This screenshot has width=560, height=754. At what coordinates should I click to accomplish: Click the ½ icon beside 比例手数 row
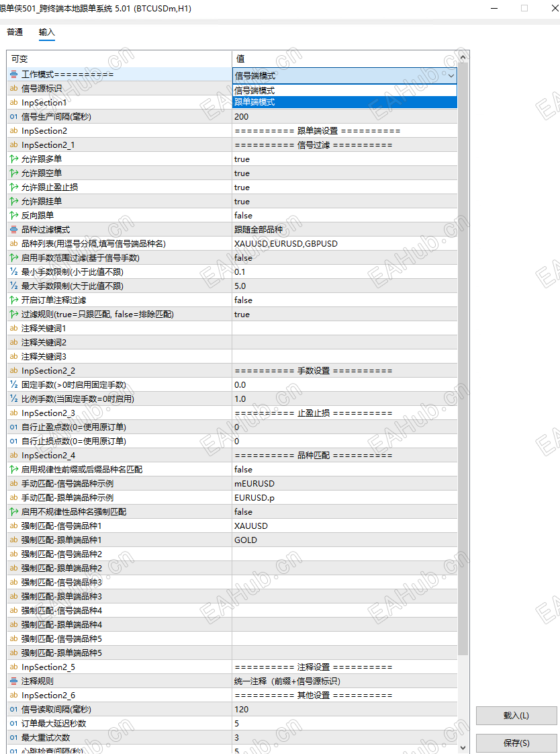point(13,399)
